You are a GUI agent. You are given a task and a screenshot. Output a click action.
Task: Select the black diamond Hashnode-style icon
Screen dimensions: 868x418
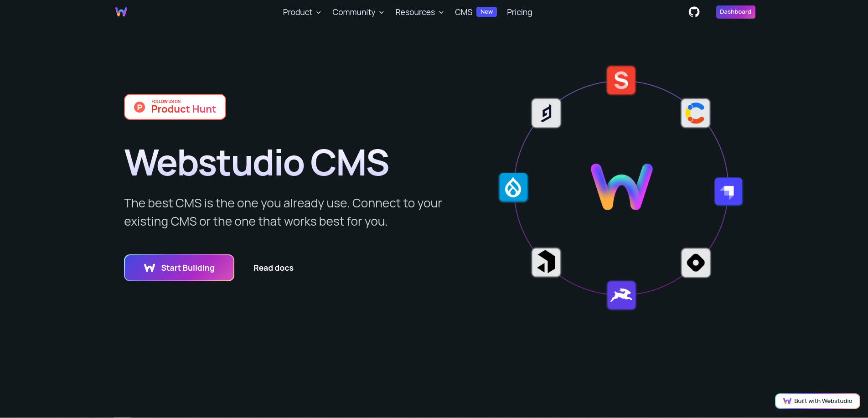[696, 263]
